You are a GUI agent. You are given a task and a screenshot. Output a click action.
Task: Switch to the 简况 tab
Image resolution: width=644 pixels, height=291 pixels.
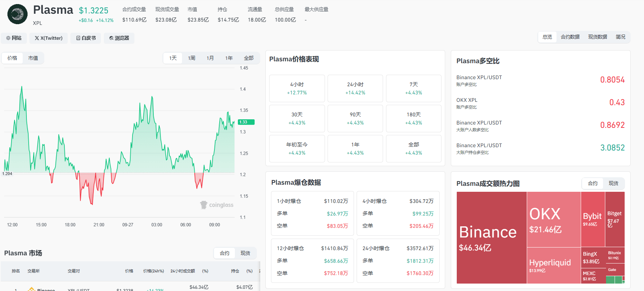pyautogui.click(x=620, y=37)
